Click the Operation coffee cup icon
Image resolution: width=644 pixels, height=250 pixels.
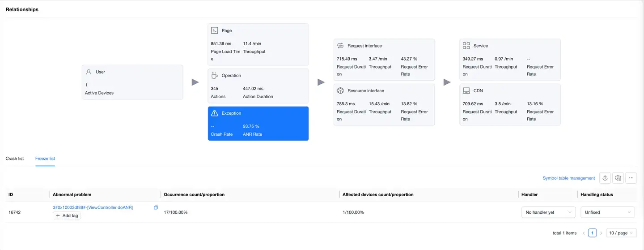(x=215, y=76)
